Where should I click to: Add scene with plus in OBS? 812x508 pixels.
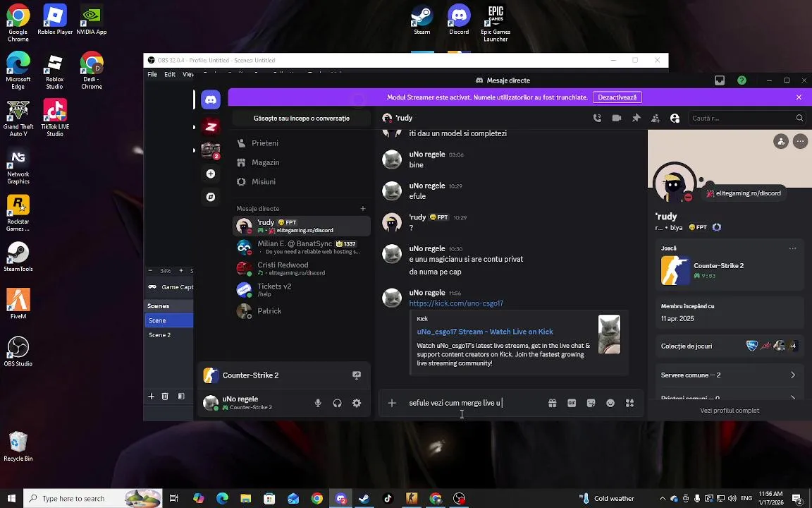click(152, 396)
